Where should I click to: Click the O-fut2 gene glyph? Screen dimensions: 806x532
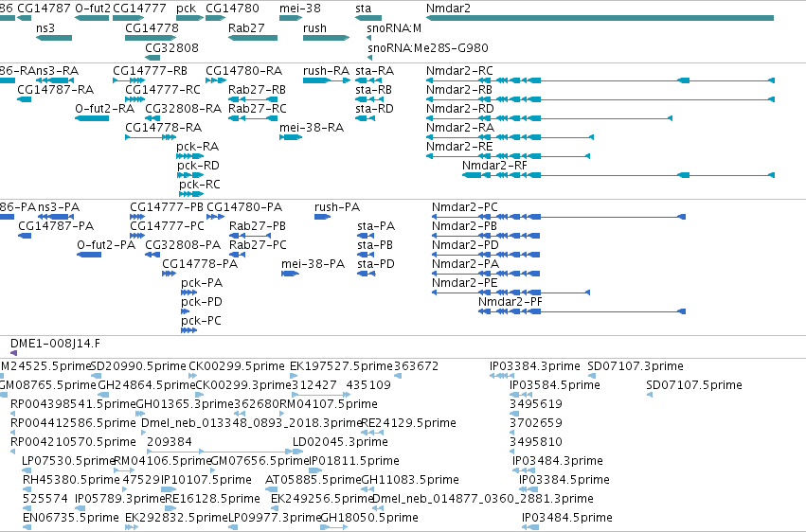point(92,18)
